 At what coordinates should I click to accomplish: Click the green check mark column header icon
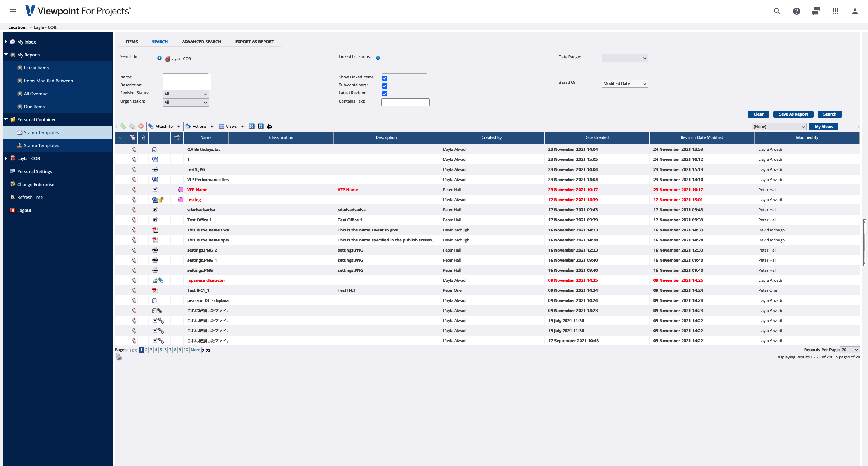[x=121, y=137]
